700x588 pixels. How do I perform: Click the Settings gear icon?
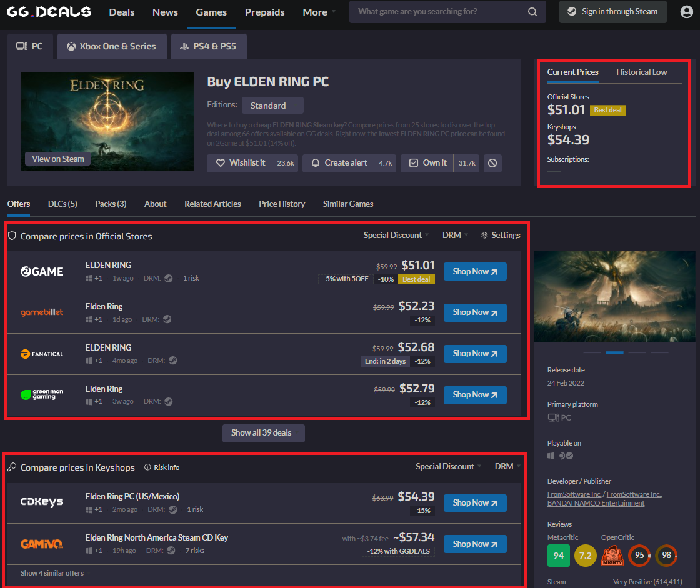(x=484, y=236)
